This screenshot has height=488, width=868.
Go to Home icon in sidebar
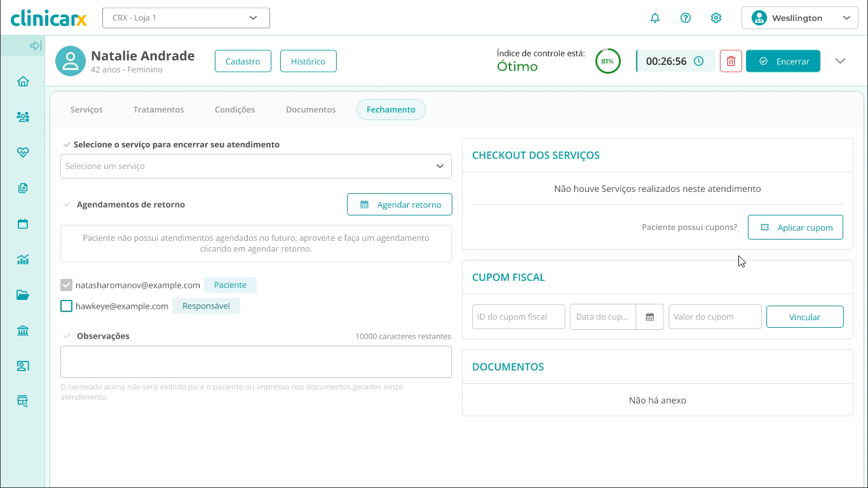[x=23, y=81]
